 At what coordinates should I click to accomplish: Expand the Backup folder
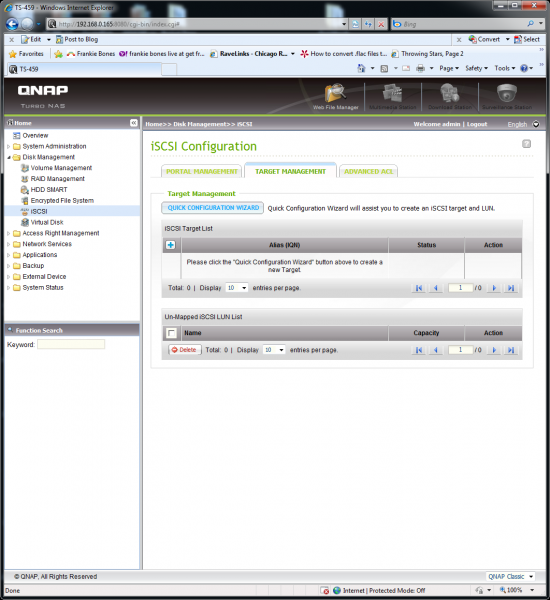point(8,266)
